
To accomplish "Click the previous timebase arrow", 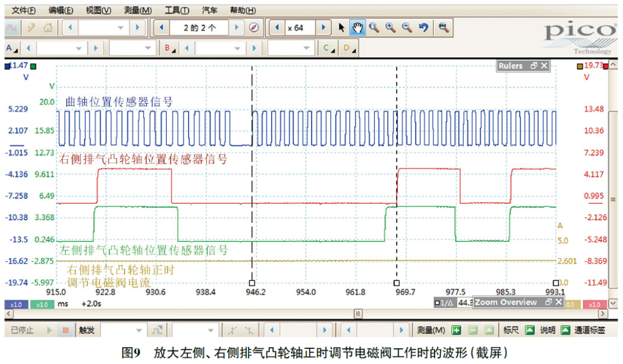I will pos(70,28).
